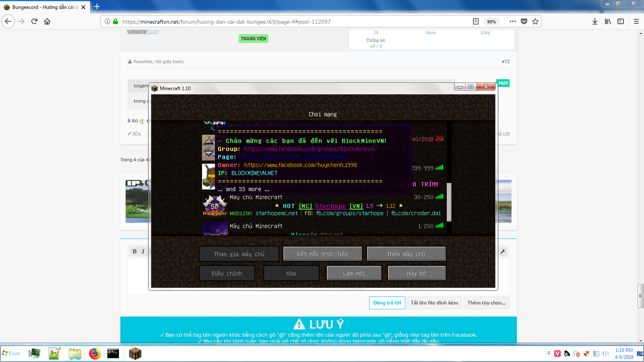Open the Firefox downloads panel

595,21
